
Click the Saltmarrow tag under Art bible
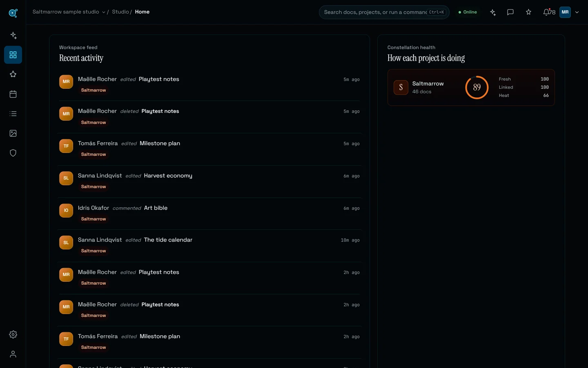click(x=94, y=219)
